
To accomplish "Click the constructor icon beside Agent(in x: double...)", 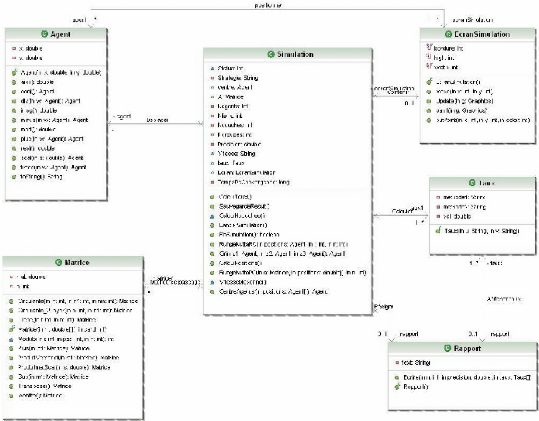I will point(14,73).
